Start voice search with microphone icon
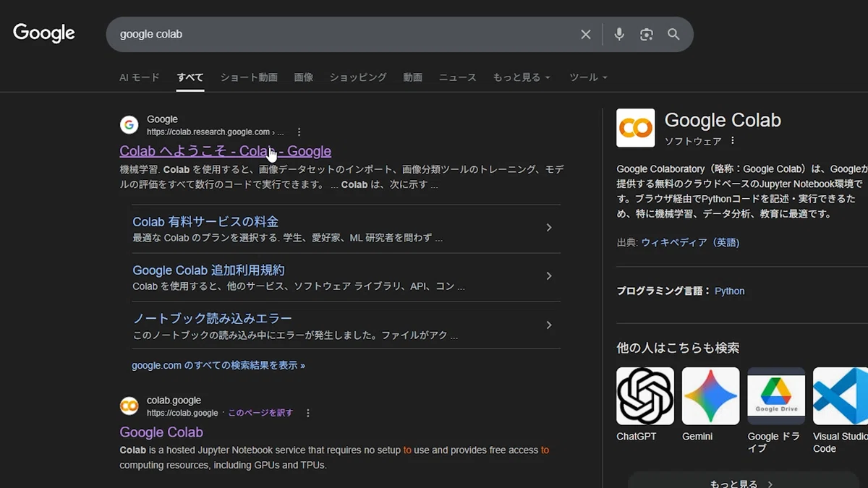This screenshot has width=868, height=488. [x=619, y=35]
